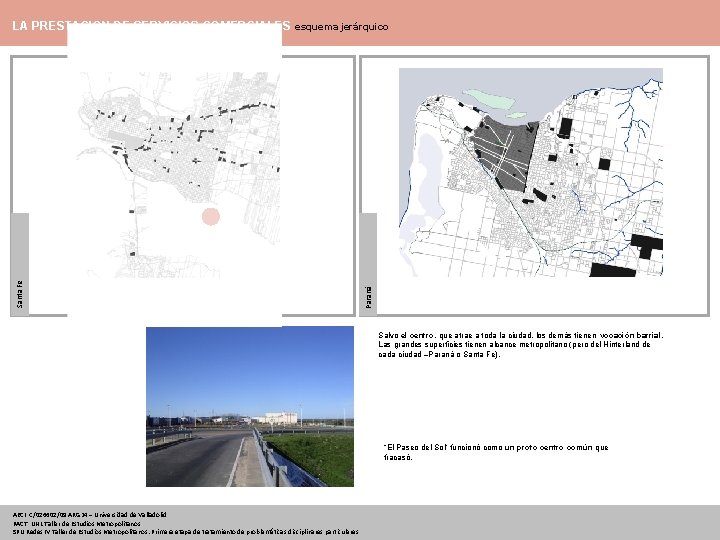Select the green island on the Paraná map
The image size is (720, 540).
[489, 99]
